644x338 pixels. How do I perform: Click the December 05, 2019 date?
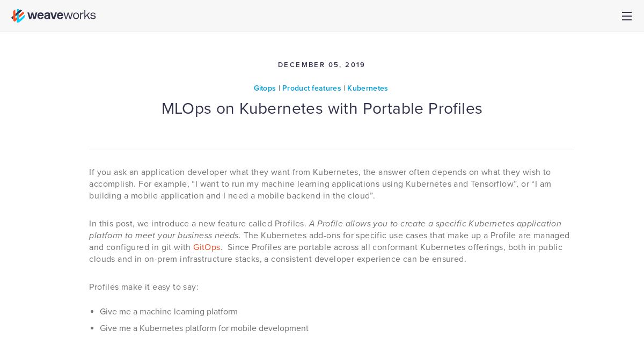coord(321,65)
